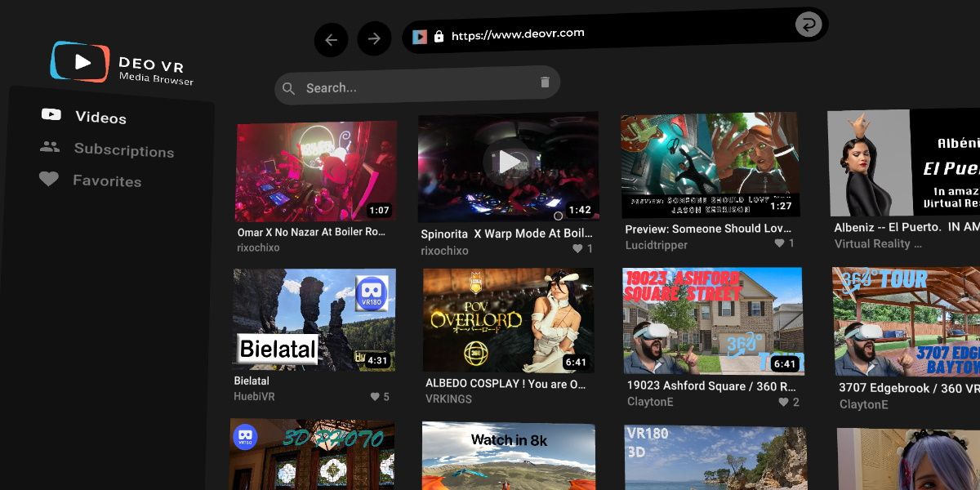Like the Spinorita X Warp Mode video heart
This screenshot has width=980, height=490.
coord(577,249)
